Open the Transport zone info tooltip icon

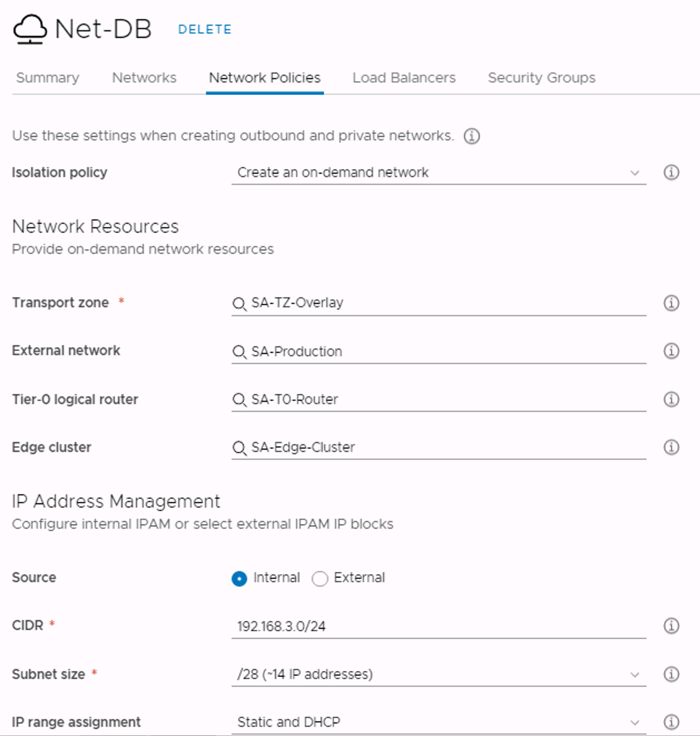tap(671, 303)
